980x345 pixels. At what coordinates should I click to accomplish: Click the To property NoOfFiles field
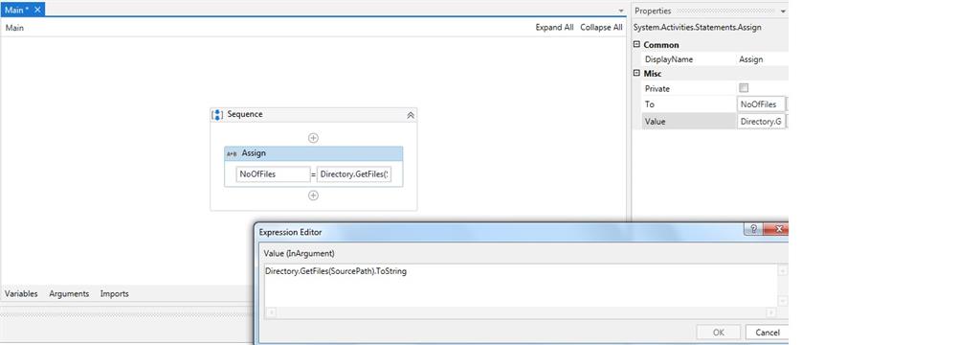761,104
